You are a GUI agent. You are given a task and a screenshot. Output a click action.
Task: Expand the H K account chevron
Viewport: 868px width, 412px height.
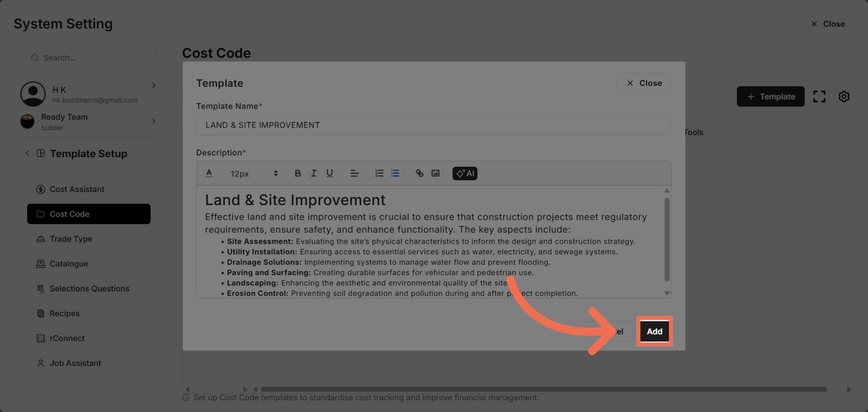pyautogui.click(x=154, y=86)
